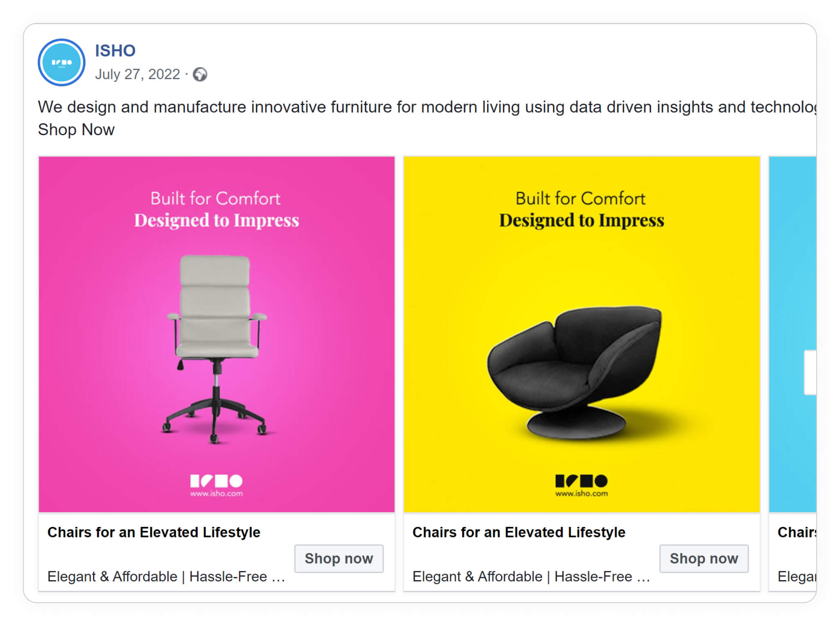Image resolution: width=840 pixels, height=626 pixels.
Task: Click the Elegant & Affordable description under pink ad
Action: (x=166, y=576)
